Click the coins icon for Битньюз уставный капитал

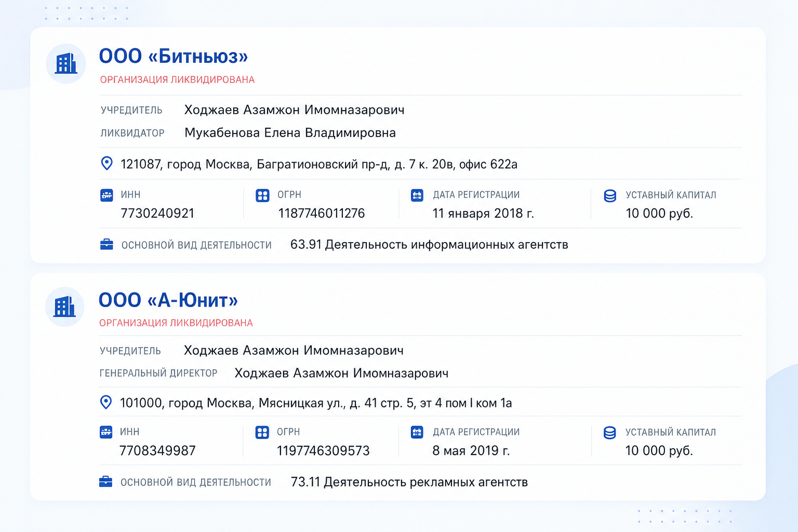point(610,196)
